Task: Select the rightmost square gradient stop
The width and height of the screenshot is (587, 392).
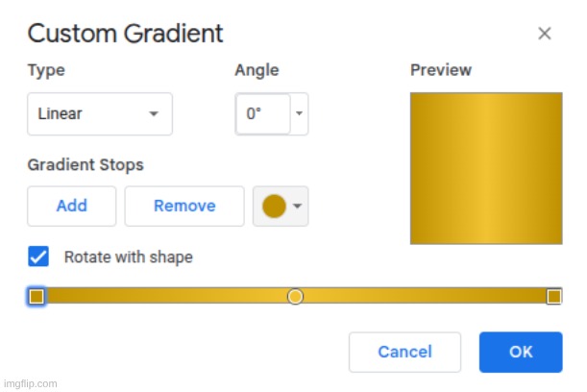Action: pyautogui.click(x=553, y=296)
